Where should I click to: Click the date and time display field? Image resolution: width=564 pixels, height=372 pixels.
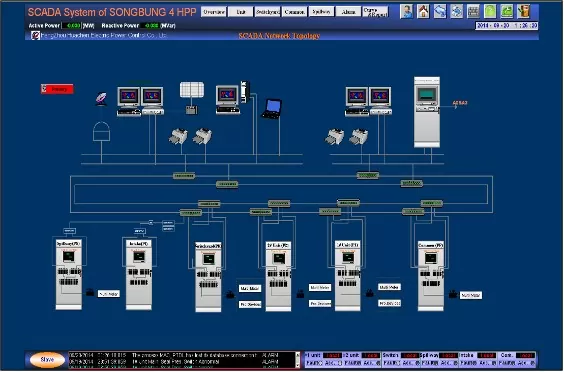tap(507, 26)
